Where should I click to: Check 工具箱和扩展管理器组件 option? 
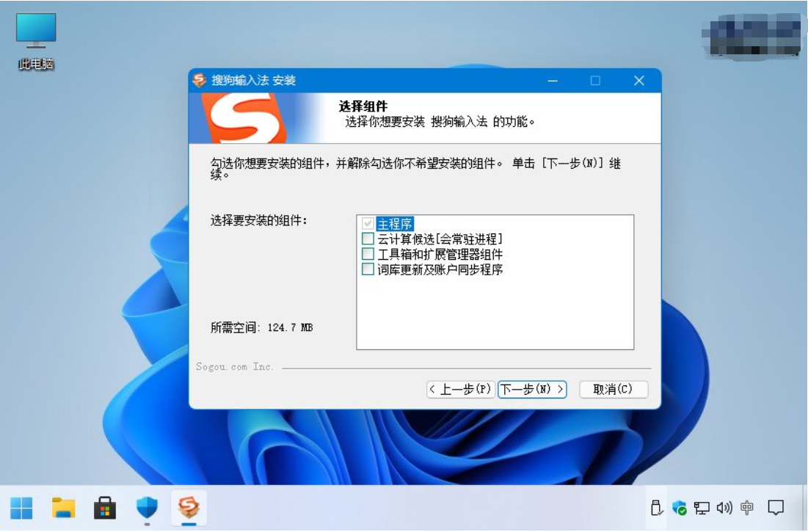[x=368, y=253]
